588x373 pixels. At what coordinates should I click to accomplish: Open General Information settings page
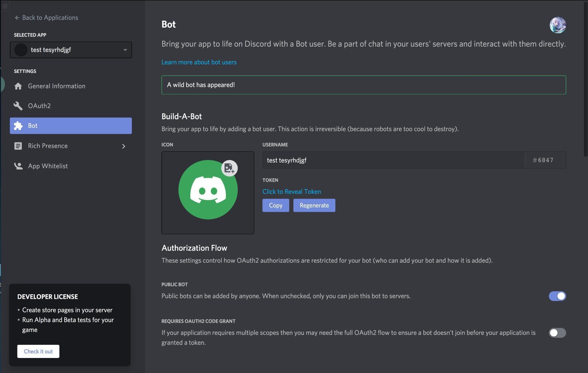point(71,86)
